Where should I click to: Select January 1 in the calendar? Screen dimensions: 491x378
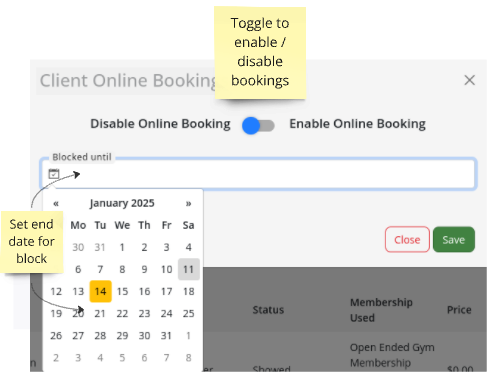pos(122,247)
